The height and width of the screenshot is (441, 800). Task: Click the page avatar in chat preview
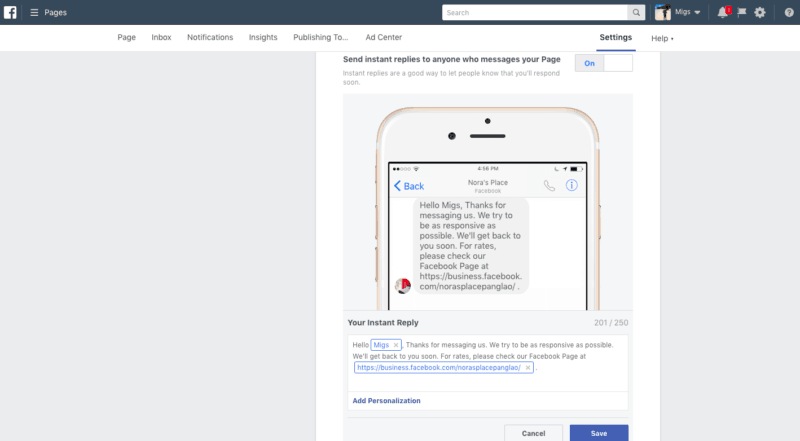point(403,285)
